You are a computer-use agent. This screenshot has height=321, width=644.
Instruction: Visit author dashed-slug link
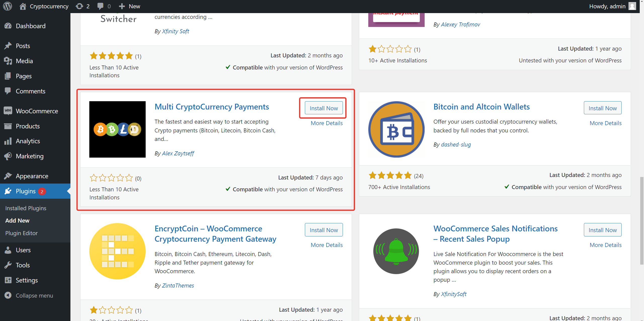tap(456, 145)
